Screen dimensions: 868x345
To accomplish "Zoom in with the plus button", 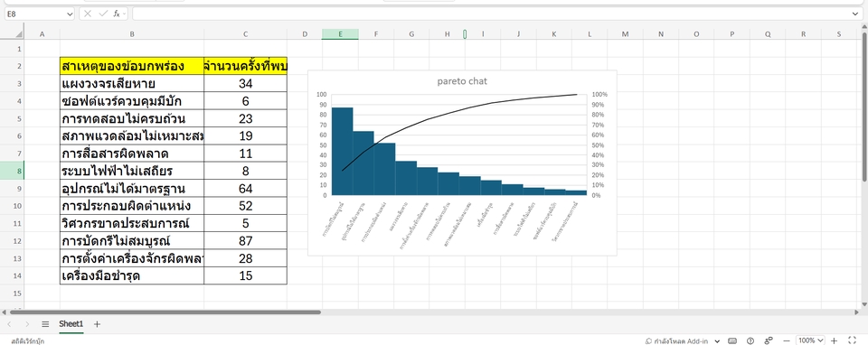I will tap(835, 340).
